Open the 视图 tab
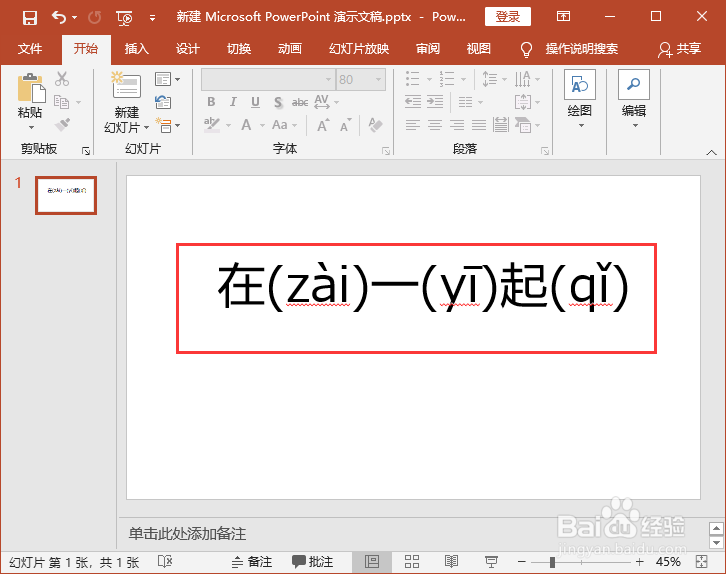 [x=479, y=49]
